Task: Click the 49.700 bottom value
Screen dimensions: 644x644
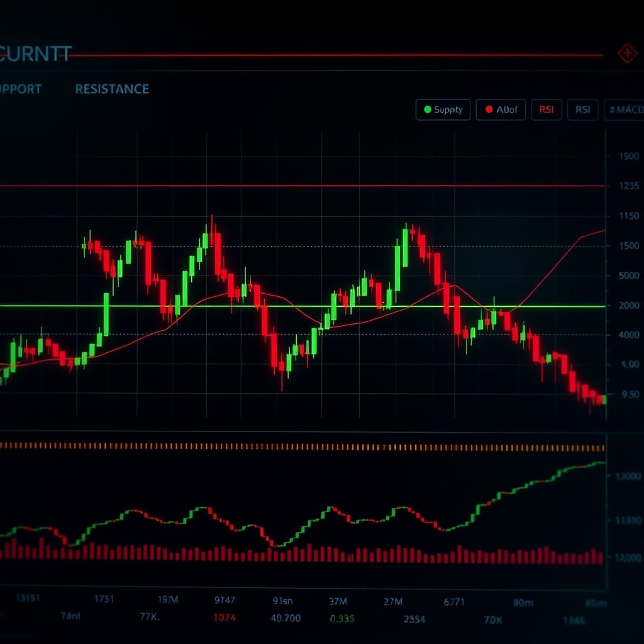Action: point(286,618)
